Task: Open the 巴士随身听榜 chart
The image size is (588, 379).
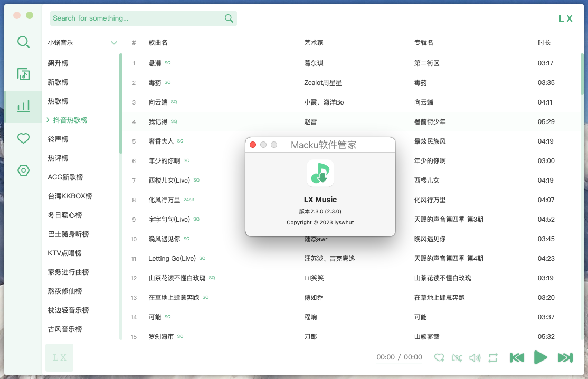Action: click(x=68, y=234)
